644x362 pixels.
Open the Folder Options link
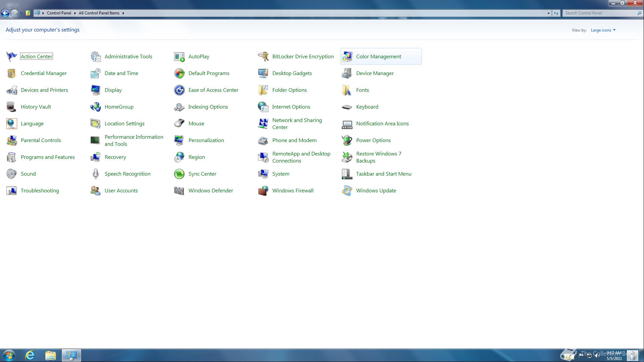[289, 90]
